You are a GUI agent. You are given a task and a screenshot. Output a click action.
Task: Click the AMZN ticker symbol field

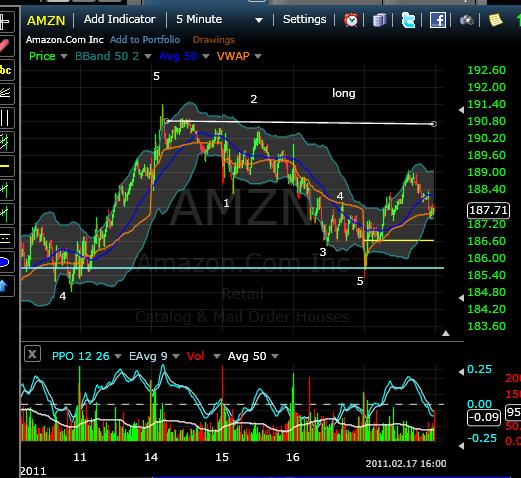click(x=46, y=21)
